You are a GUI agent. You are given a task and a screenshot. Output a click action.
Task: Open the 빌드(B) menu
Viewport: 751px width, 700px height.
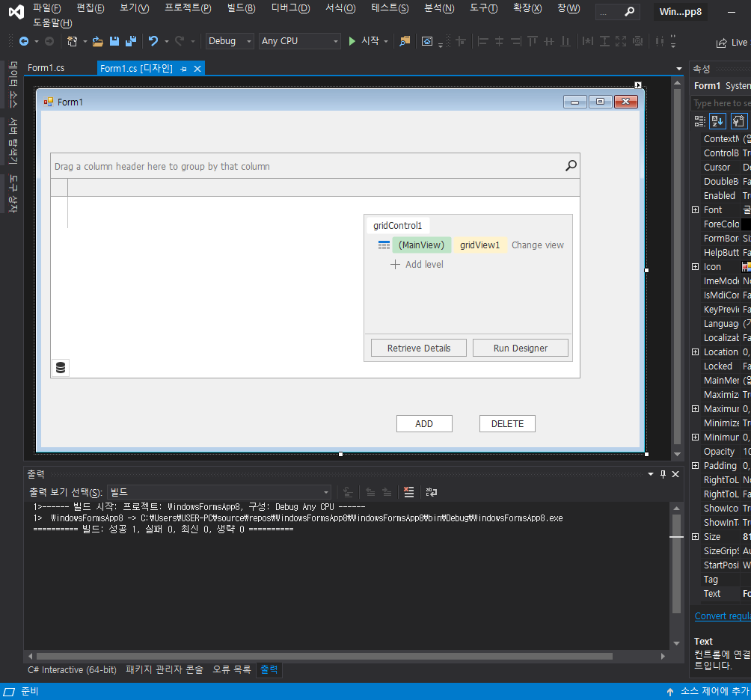point(241,8)
